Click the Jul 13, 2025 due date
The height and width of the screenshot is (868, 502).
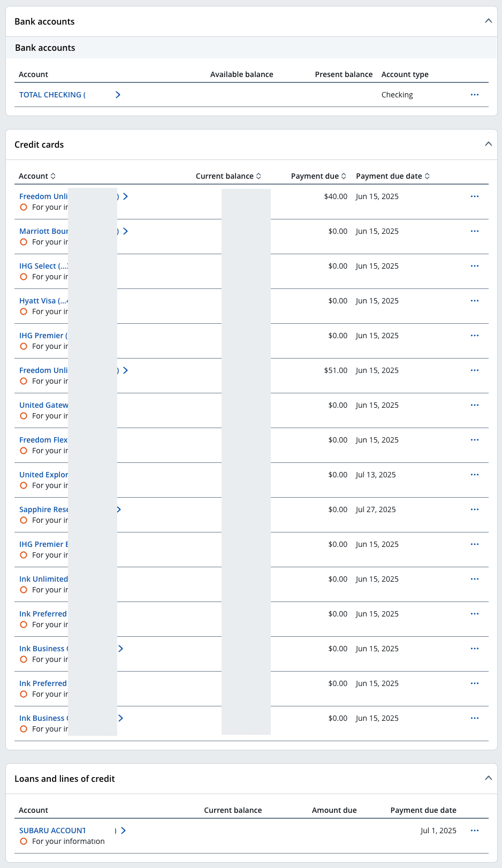(x=376, y=475)
